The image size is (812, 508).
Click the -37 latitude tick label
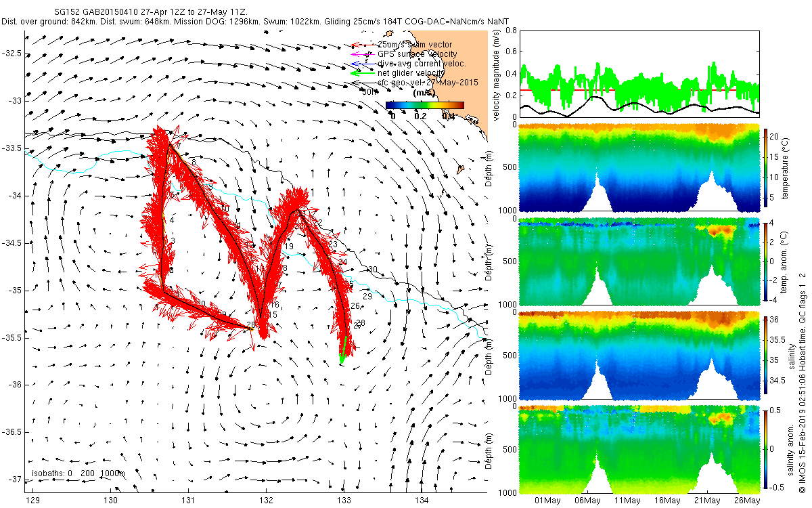(x=14, y=479)
